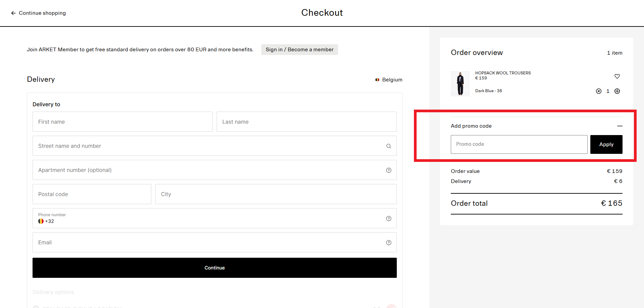This screenshot has height=308, width=644.
Task: Open Sign in / Become a member
Action: [x=300, y=50]
